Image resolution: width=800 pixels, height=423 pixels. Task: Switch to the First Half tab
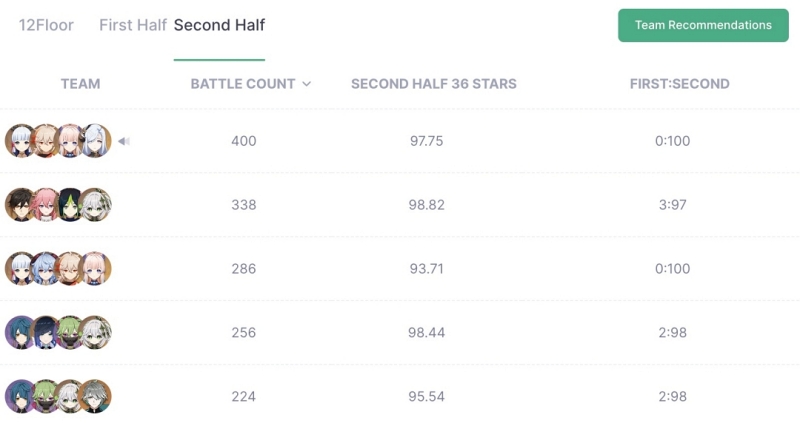[133, 25]
